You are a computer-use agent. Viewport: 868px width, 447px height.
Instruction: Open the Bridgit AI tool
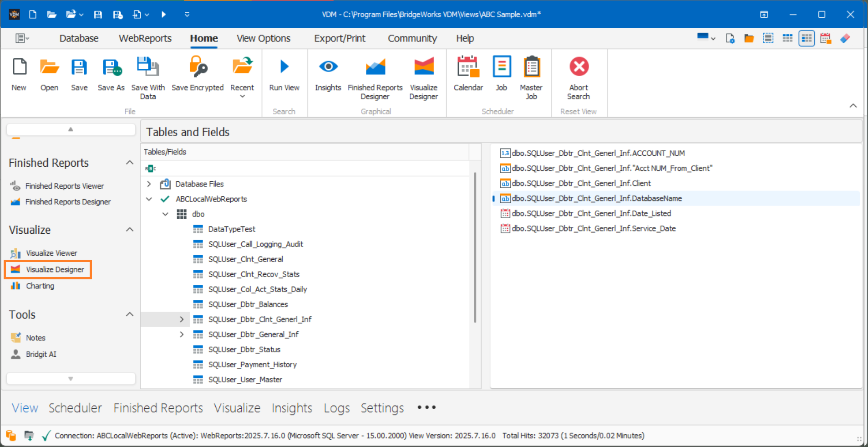click(x=41, y=354)
